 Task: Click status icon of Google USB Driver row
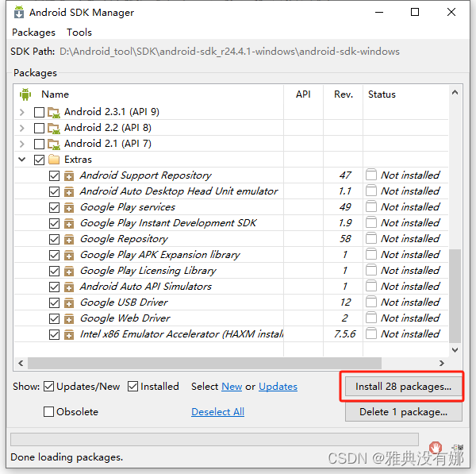click(x=371, y=302)
